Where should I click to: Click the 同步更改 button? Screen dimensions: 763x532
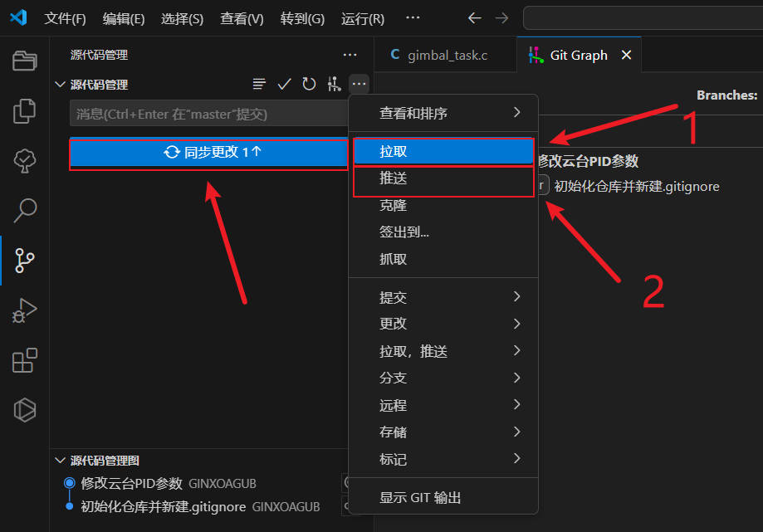pos(208,153)
